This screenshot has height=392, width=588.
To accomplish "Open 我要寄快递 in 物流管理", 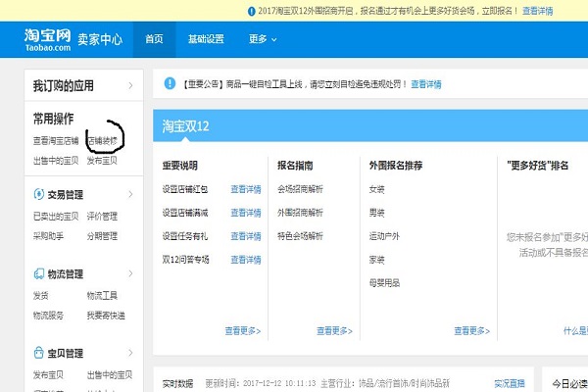I will point(106,316).
